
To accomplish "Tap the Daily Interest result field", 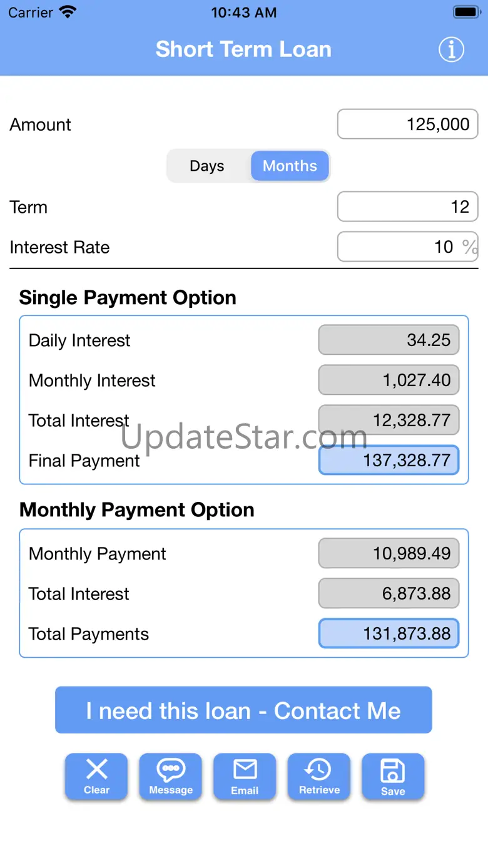I will coord(389,340).
